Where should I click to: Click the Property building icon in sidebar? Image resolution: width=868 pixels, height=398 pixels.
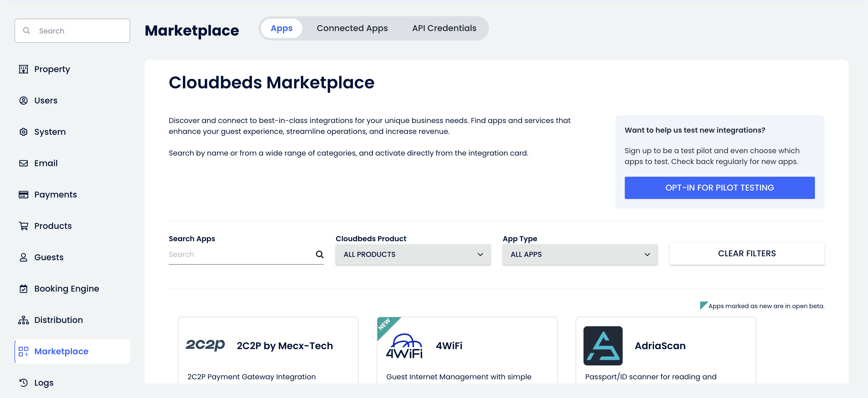click(23, 69)
